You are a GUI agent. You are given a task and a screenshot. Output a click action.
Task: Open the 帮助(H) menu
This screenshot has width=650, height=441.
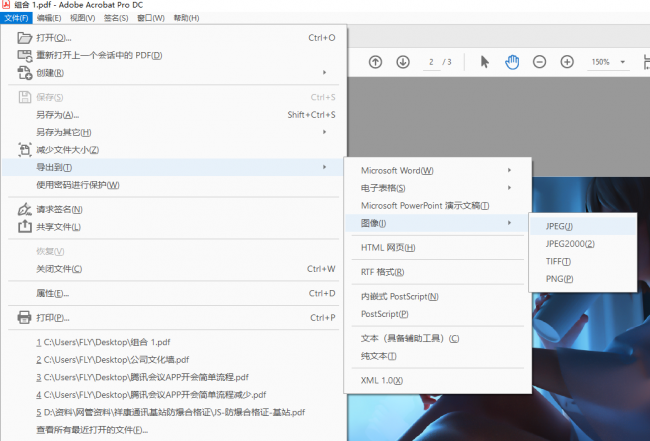point(186,18)
